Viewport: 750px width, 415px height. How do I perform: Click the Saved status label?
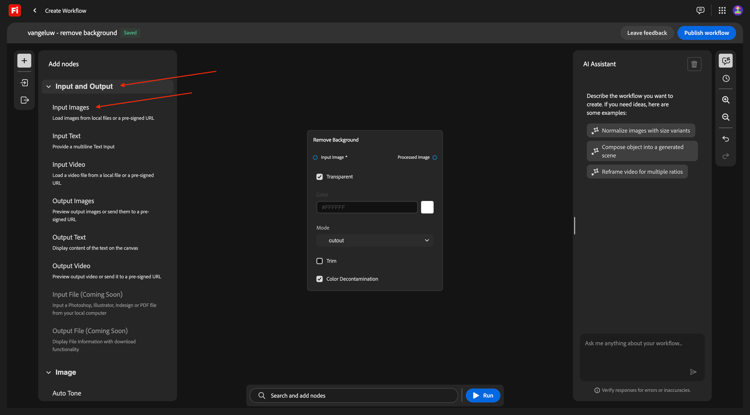tap(130, 33)
